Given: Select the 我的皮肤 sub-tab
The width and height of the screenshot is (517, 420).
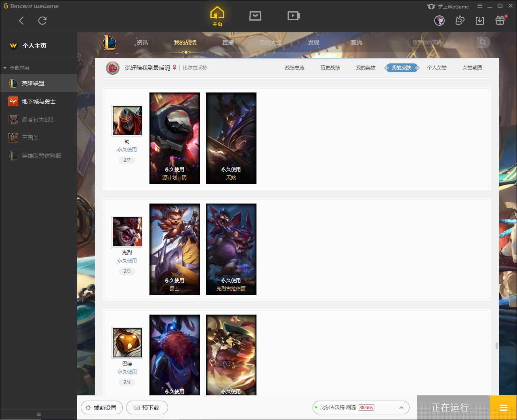Looking at the screenshot, I should click(401, 68).
